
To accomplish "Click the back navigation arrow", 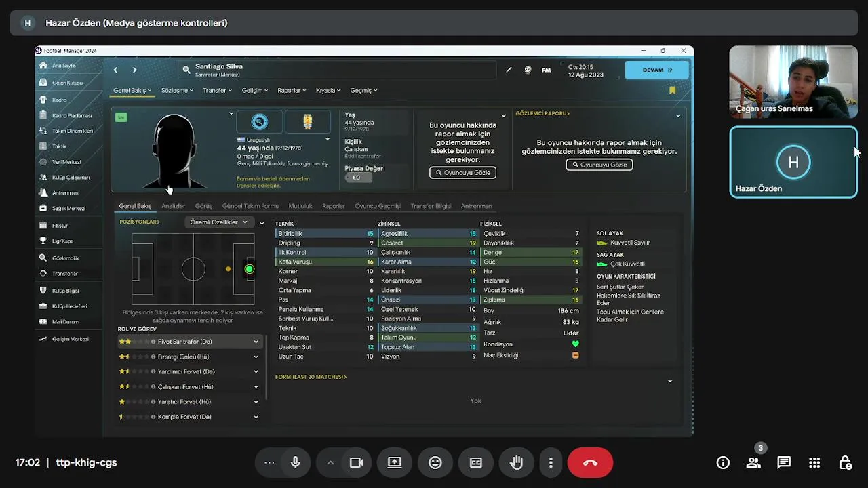I will (115, 70).
